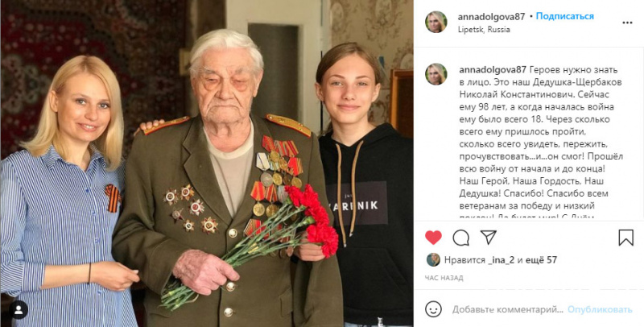
Task: Share the post with the paper plane icon
Action: 489,237
